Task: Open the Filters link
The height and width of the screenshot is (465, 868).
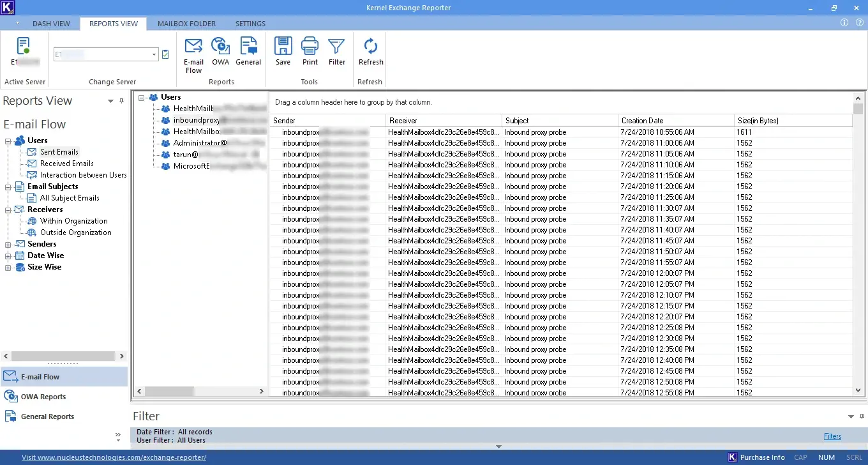Action: click(832, 436)
